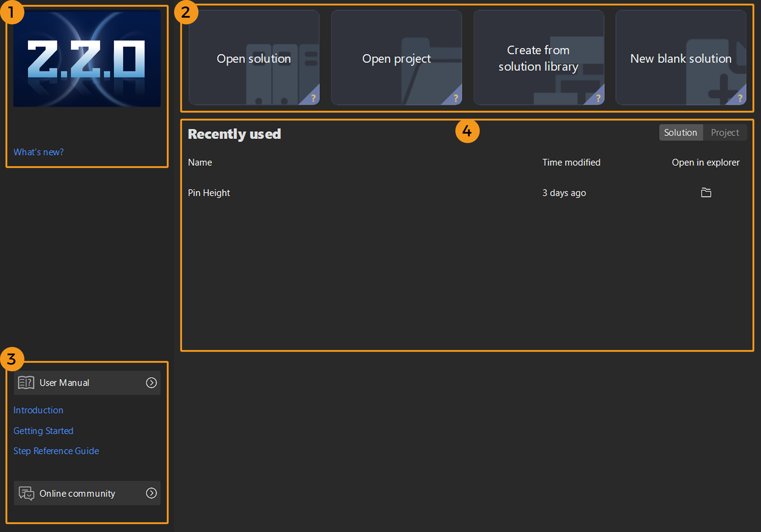
Task: Select Create from solution library card
Action: [x=538, y=58]
